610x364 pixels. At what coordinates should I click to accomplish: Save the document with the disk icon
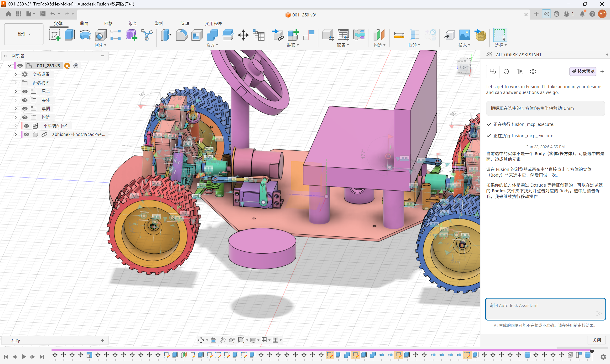click(x=43, y=14)
